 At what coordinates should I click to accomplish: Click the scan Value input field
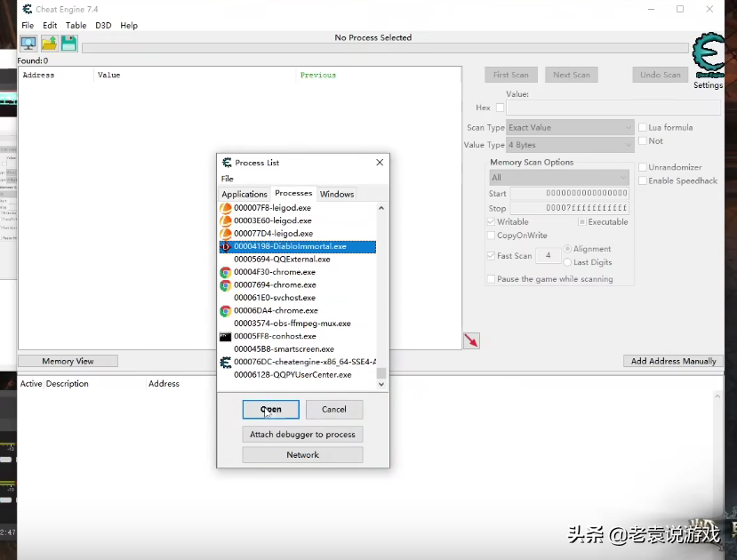(613, 108)
